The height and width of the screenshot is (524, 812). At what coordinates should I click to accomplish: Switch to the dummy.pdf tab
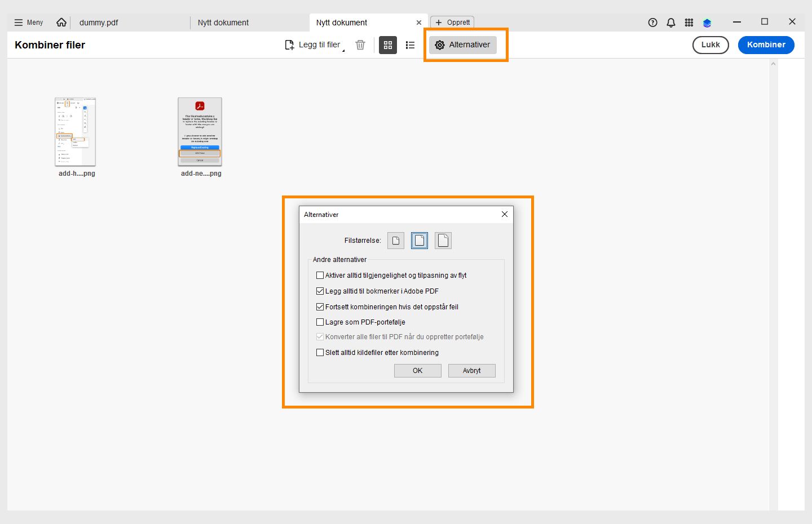tap(99, 23)
